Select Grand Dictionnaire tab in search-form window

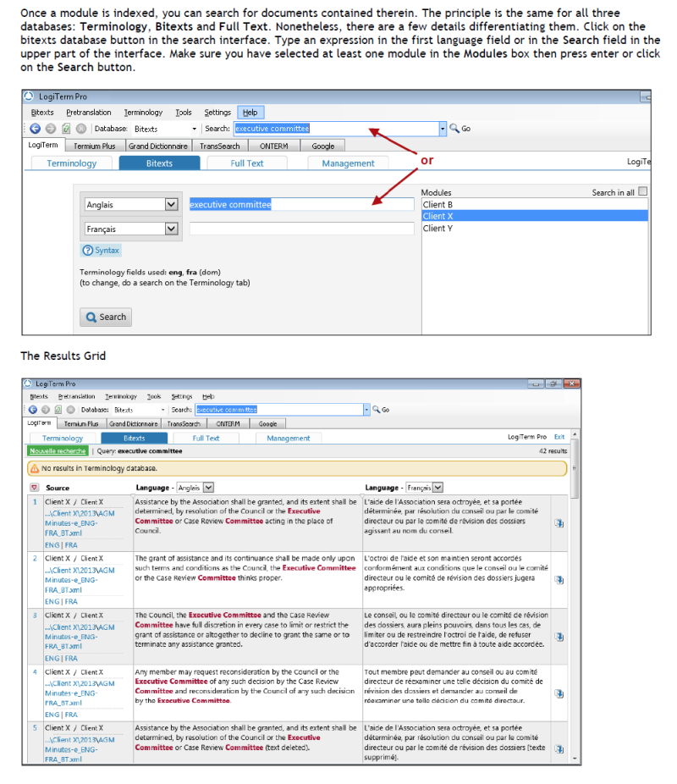[158, 146]
